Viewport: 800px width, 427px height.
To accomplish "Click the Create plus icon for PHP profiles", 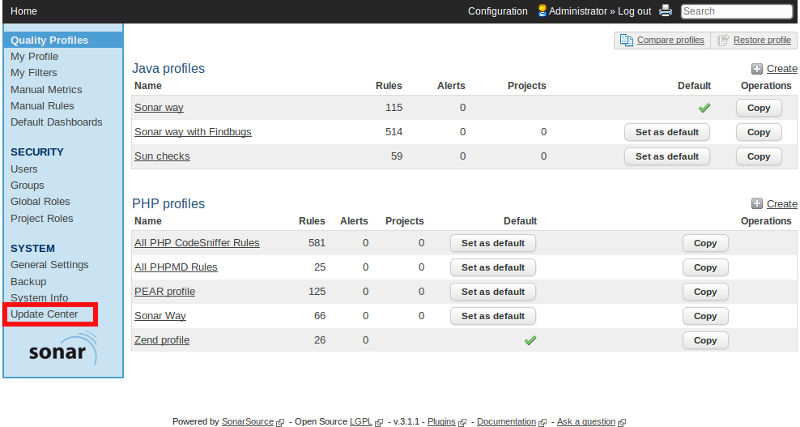I will [x=757, y=204].
